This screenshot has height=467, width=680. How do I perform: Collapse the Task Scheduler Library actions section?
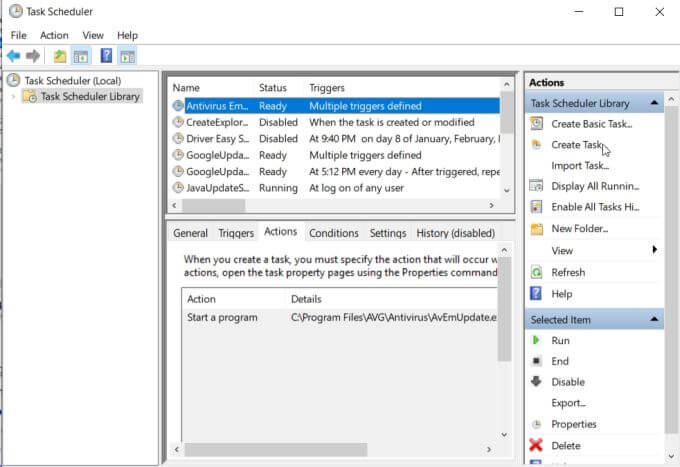pyautogui.click(x=654, y=103)
